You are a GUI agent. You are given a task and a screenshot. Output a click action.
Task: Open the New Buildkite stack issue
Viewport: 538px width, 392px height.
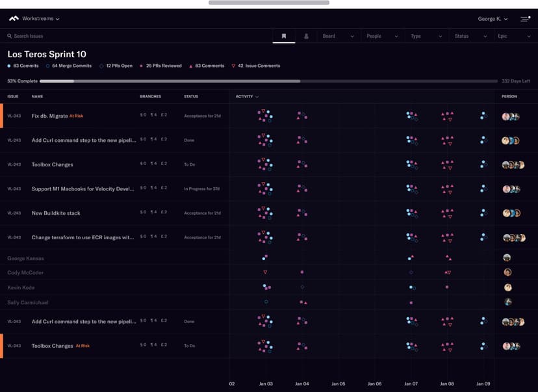[x=56, y=213]
